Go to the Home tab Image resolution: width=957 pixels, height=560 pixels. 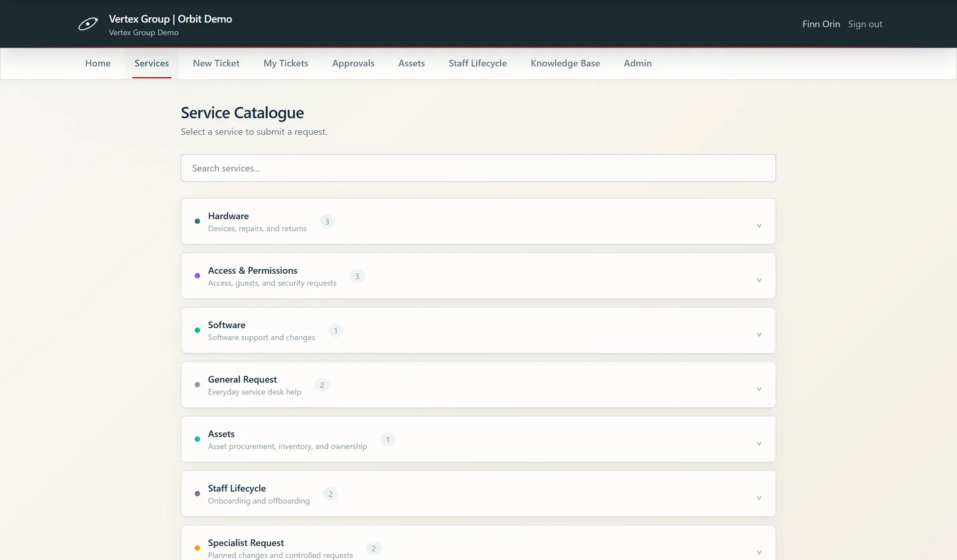(98, 63)
